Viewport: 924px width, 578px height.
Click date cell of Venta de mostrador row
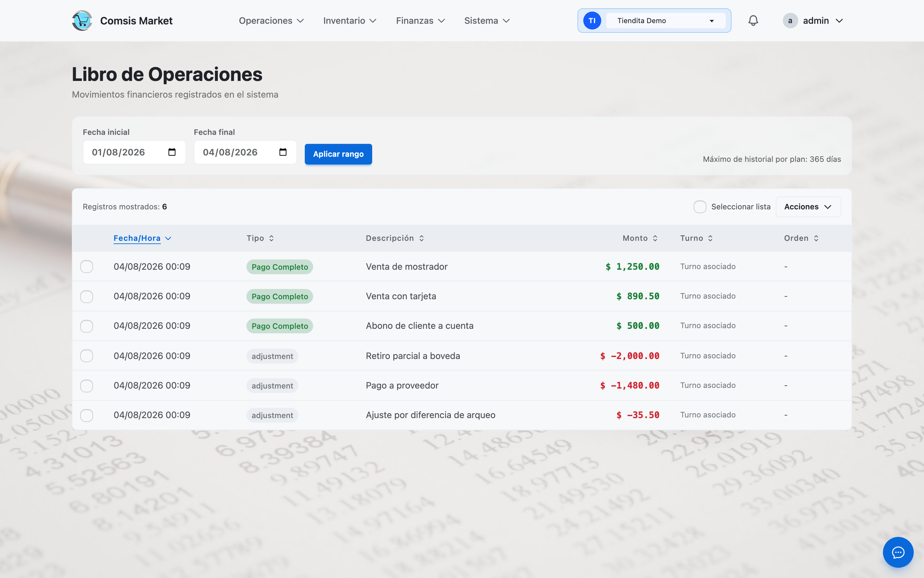coord(152,267)
